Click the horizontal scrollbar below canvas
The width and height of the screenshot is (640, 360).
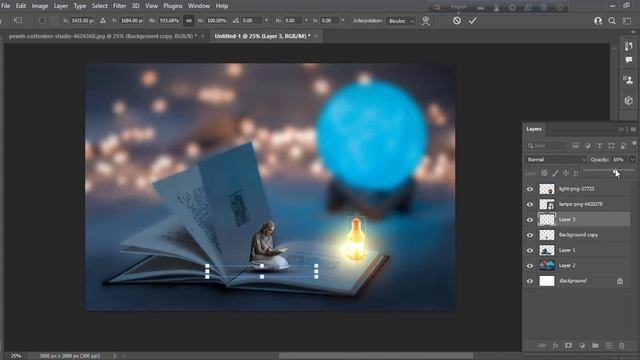point(376,356)
